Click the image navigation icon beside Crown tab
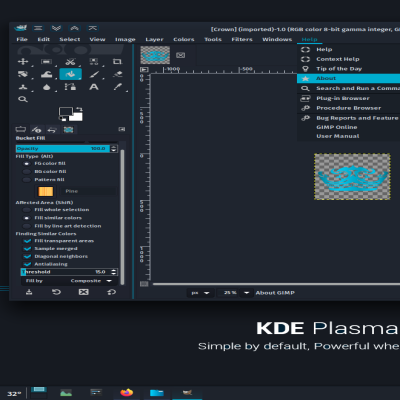 [x=181, y=55]
